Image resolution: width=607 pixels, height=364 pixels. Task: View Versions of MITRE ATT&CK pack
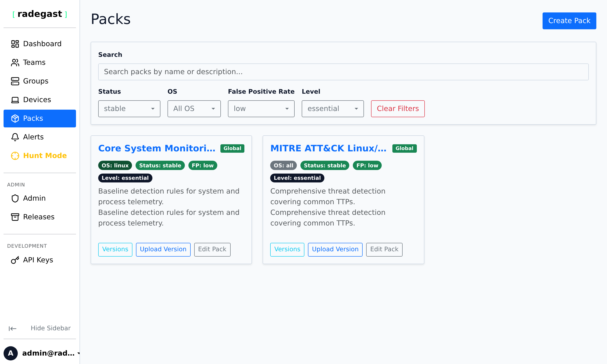[x=287, y=249]
